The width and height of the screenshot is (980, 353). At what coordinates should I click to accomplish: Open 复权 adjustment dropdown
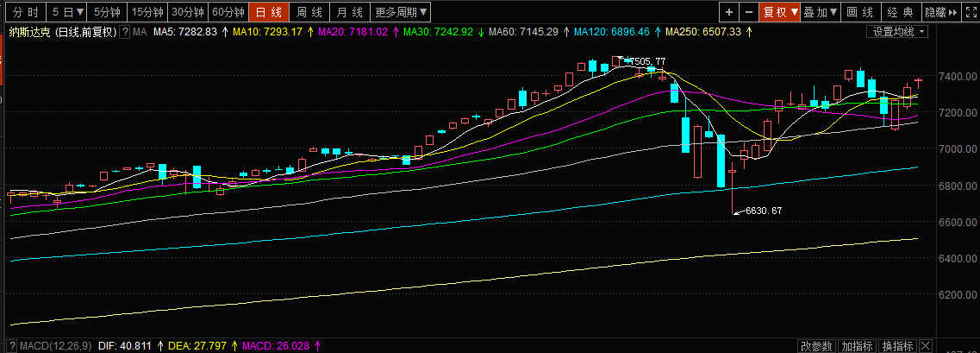tap(779, 12)
